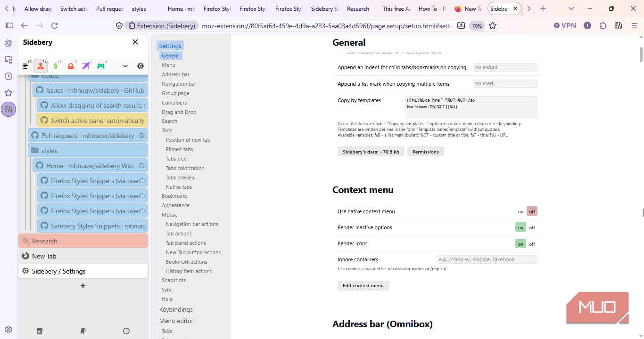This screenshot has width=644, height=339.
Task: Open Sidebery settings gear in navigation bar
Action: point(140,66)
